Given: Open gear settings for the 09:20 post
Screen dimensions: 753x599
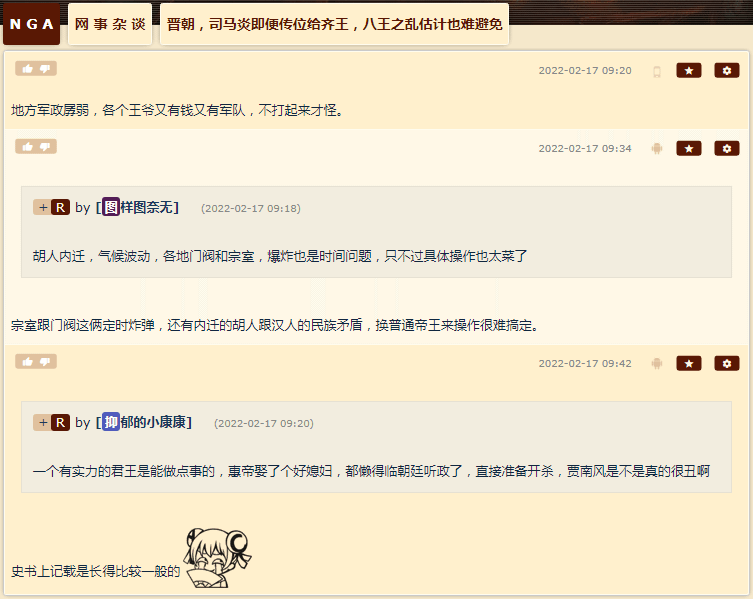Looking at the screenshot, I should (x=727, y=71).
